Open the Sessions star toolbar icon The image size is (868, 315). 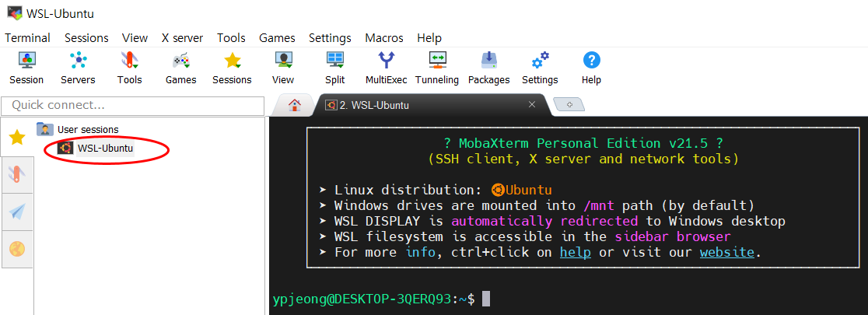(x=232, y=68)
